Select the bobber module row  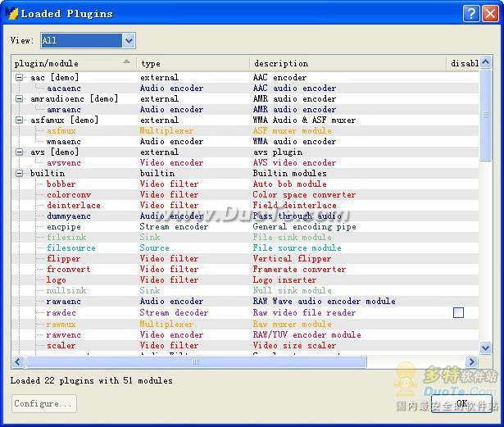click(245, 184)
